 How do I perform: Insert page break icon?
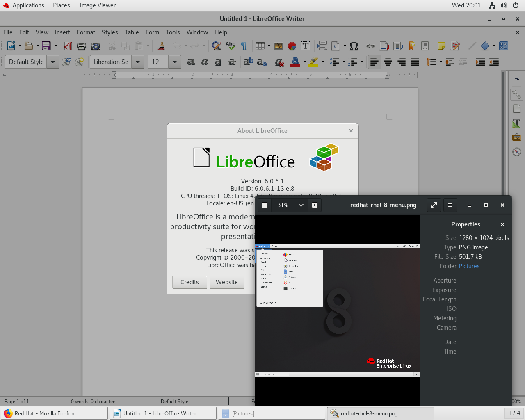[x=322, y=46]
